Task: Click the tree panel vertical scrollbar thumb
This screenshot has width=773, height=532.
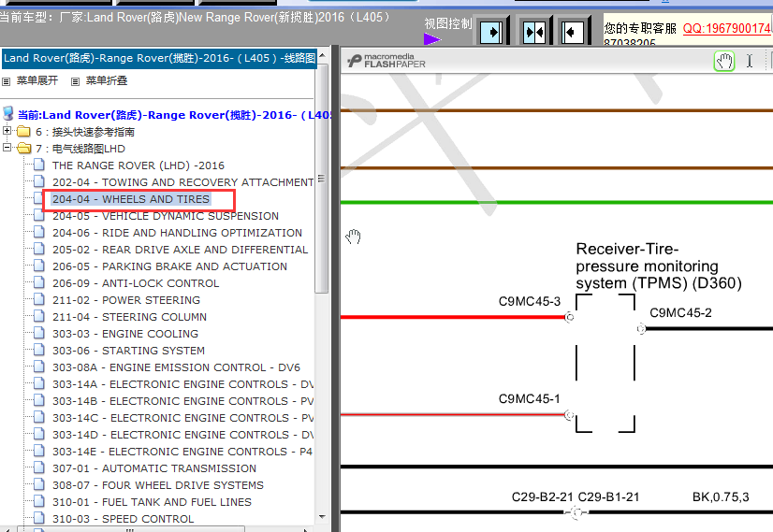Action: pos(322,178)
